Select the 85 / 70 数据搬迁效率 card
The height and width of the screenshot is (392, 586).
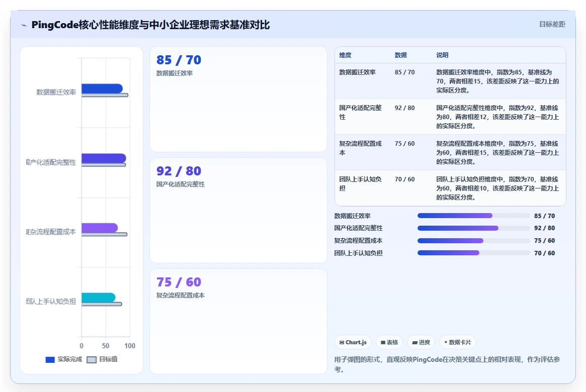tap(238, 100)
